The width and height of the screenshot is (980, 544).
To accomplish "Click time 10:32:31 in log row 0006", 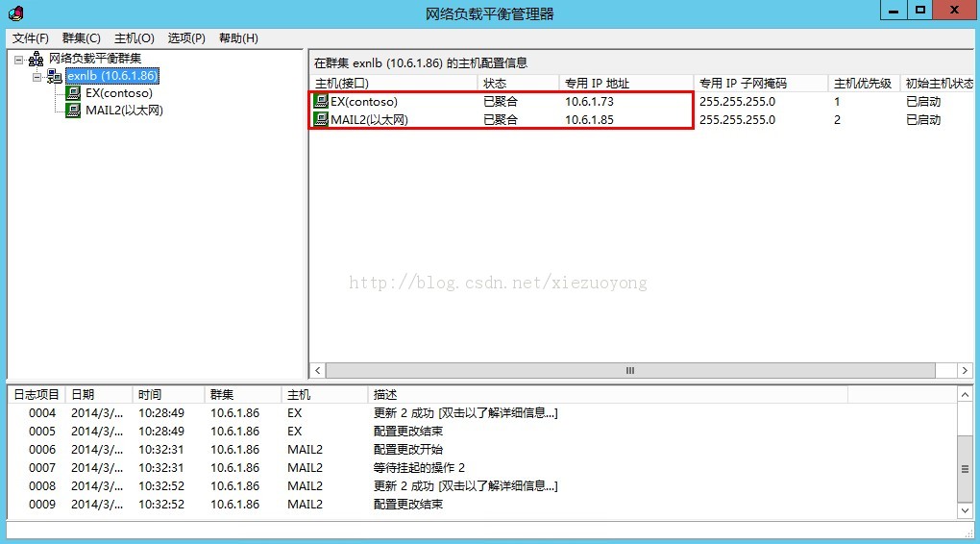I will pos(161,449).
